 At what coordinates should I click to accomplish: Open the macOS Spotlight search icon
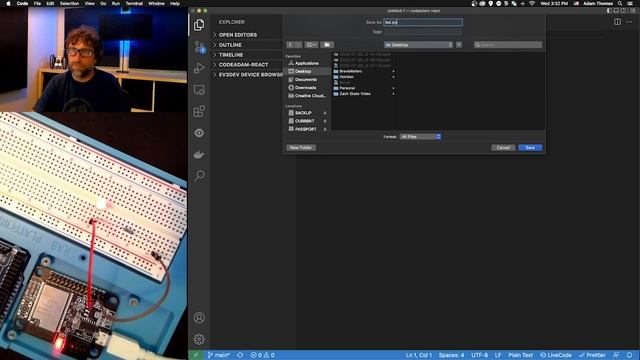620,3
